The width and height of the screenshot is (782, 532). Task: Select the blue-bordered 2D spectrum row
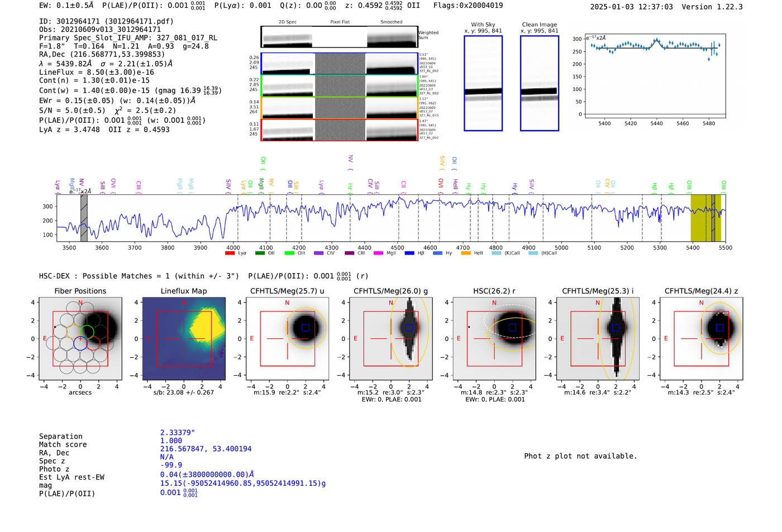click(340, 64)
